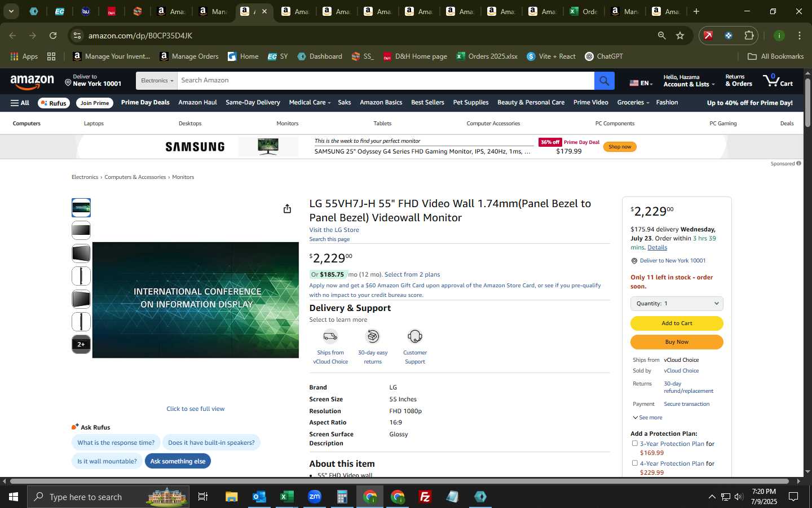Open Outlook from the taskbar
The width and height of the screenshot is (812, 508).
pyautogui.click(x=259, y=497)
